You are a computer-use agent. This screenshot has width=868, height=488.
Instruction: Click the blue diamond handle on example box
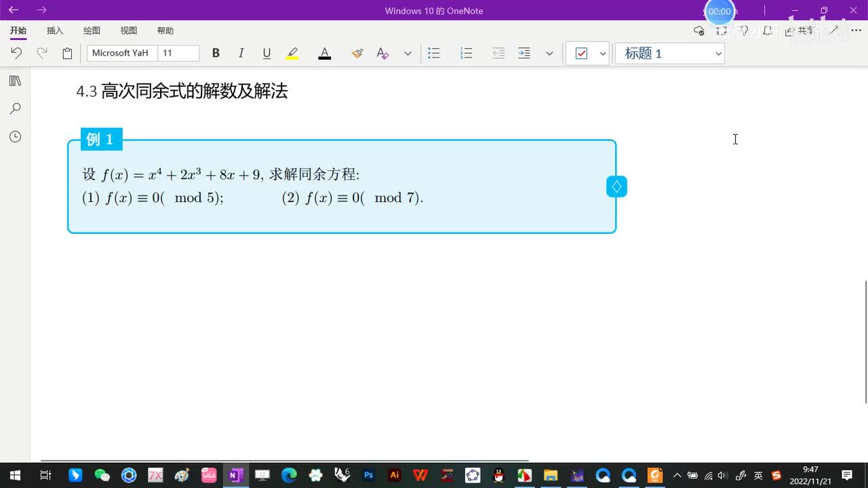coord(616,186)
